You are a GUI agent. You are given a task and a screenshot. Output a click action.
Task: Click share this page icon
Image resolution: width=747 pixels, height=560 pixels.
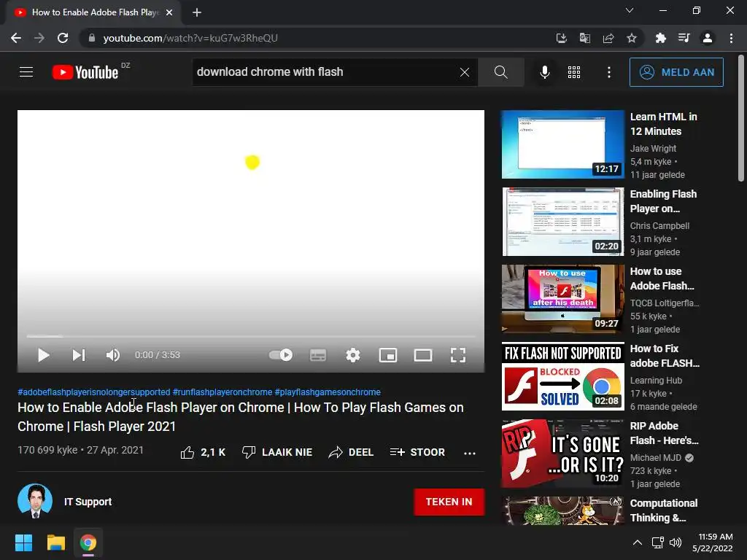[x=608, y=38]
